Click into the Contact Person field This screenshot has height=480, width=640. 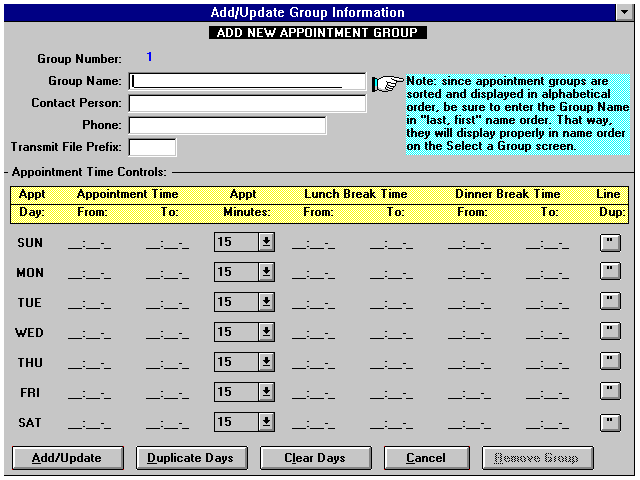click(x=247, y=103)
